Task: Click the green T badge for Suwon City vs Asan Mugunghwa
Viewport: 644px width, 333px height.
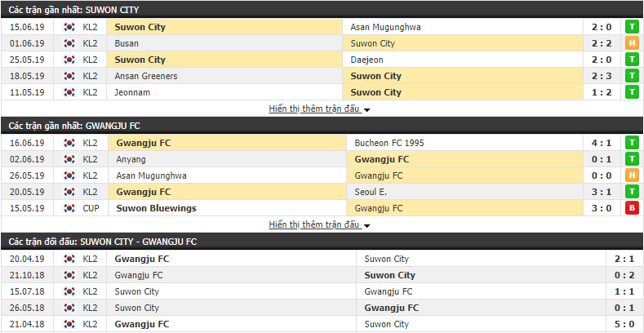Action: 632,27
